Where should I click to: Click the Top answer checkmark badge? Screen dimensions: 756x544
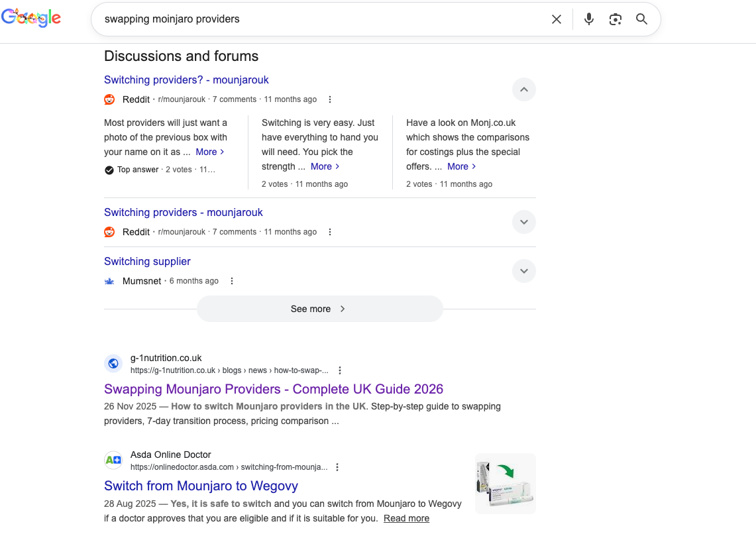pyautogui.click(x=109, y=170)
